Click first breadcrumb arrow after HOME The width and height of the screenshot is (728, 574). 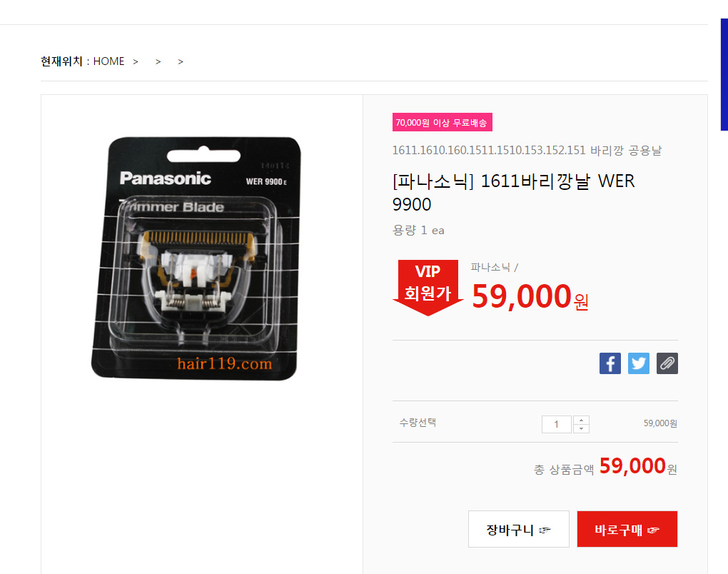[x=136, y=62]
